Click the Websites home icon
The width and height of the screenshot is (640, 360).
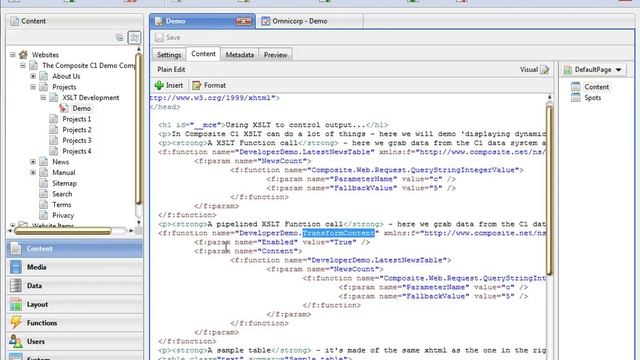(23, 55)
